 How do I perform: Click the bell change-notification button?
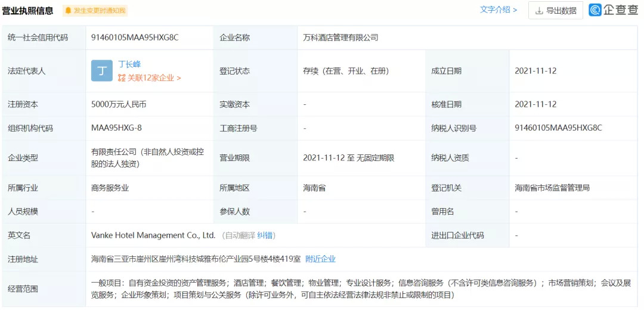click(x=95, y=11)
